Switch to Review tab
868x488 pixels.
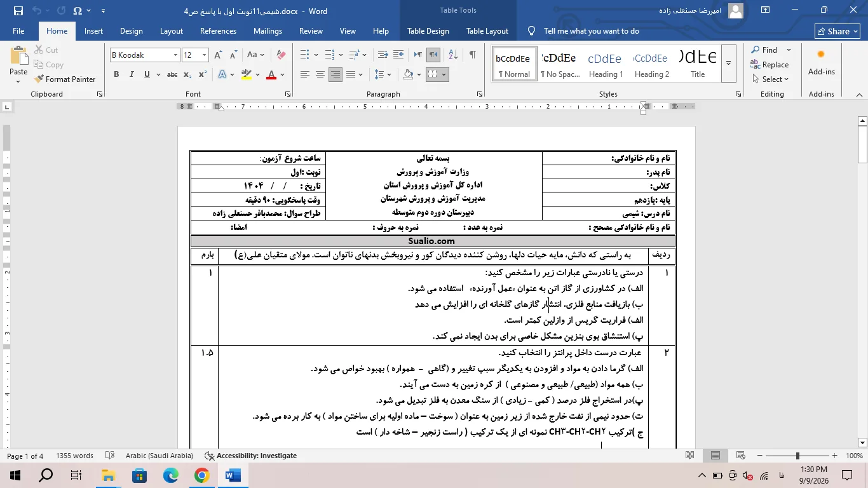click(311, 31)
